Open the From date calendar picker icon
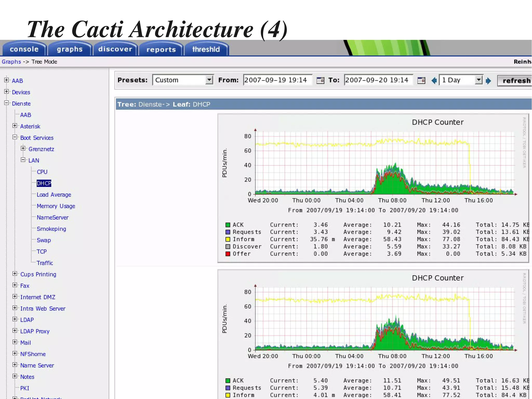This screenshot has width=532, height=399. point(320,80)
